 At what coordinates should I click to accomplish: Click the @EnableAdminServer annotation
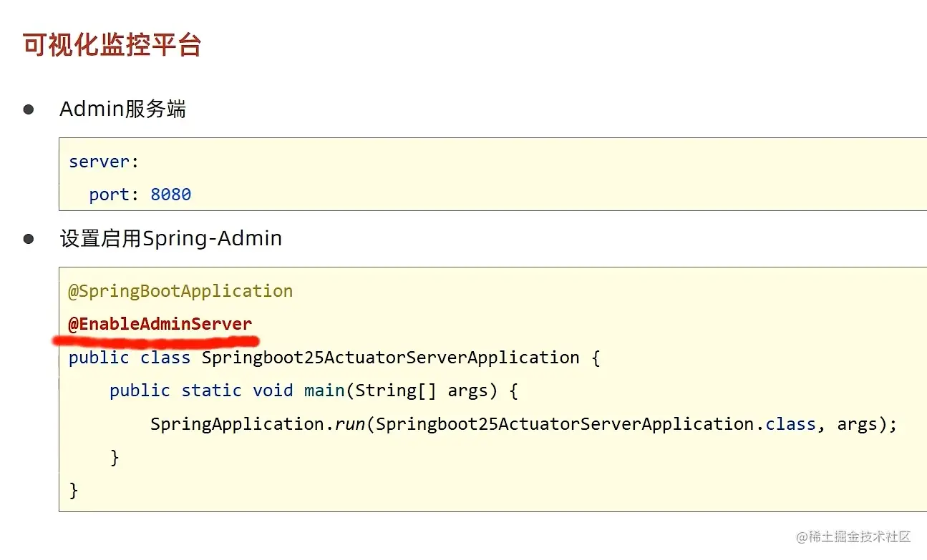point(160,324)
